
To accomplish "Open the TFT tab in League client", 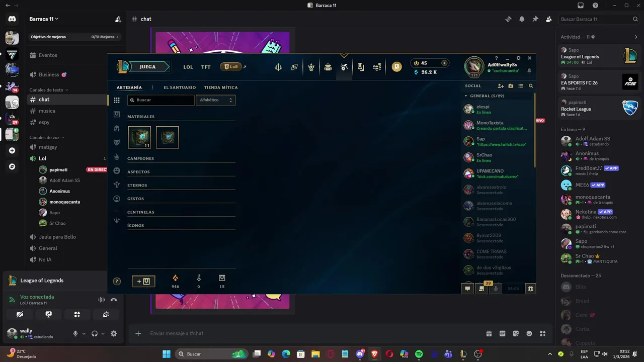I will [206, 67].
